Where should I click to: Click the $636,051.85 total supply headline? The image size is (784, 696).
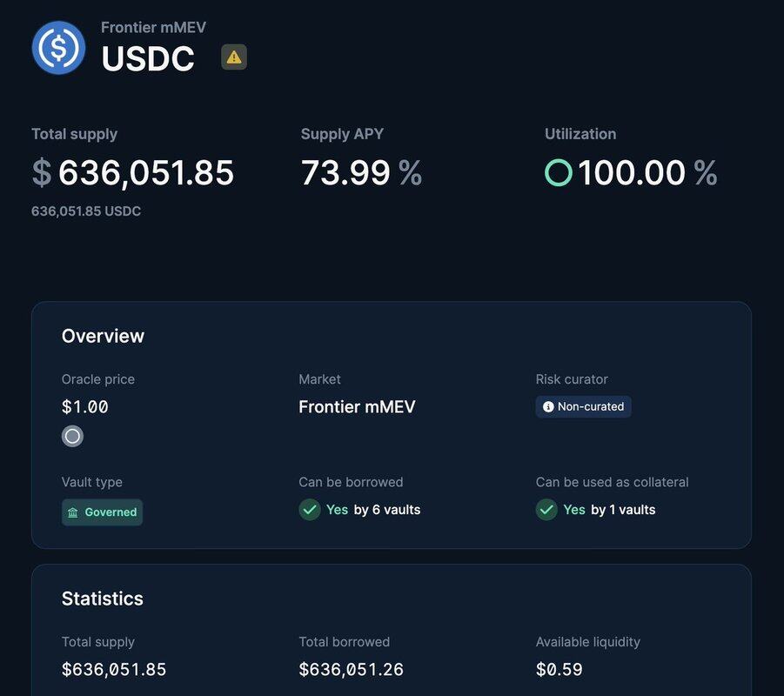point(133,172)
